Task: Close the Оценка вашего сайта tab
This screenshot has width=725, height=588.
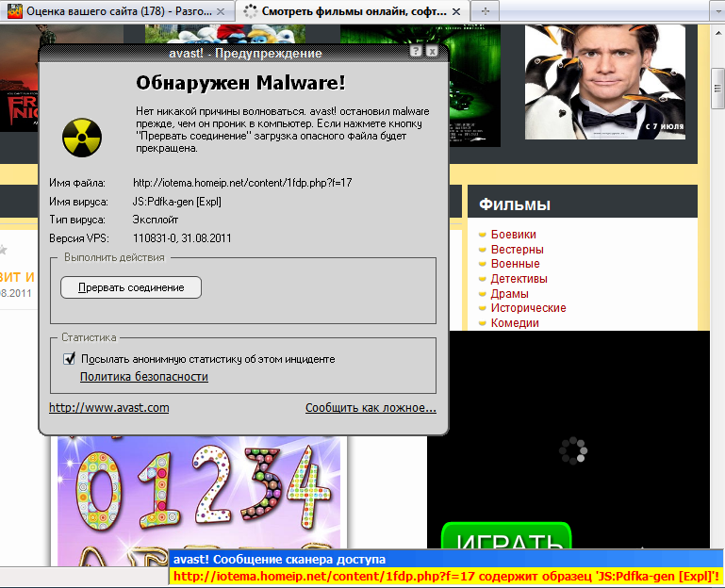Action: click(x=221, y=11)
